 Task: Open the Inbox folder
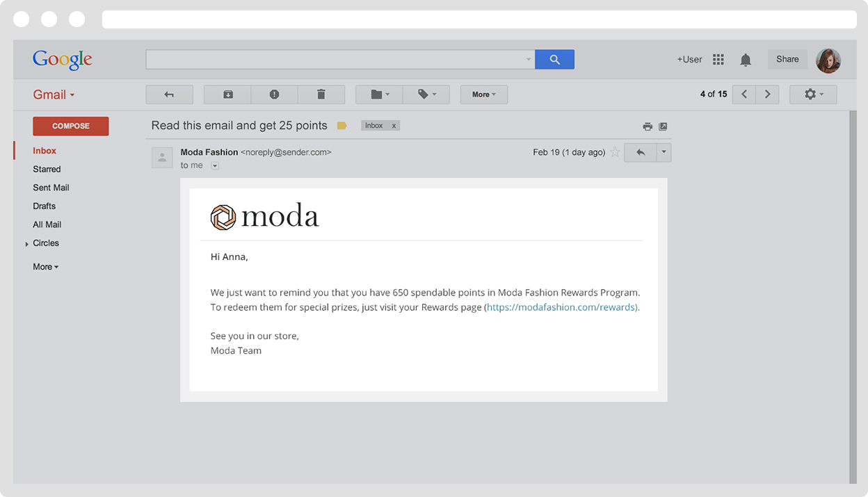(45, 151)
